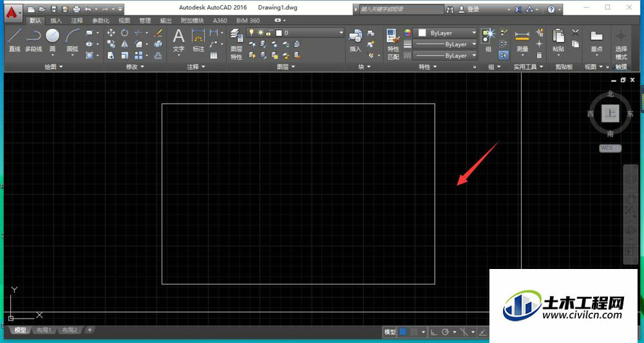Click the 粘贴 (Paste) icon
This screenshot has height=343, width=644.
point(558,40)
